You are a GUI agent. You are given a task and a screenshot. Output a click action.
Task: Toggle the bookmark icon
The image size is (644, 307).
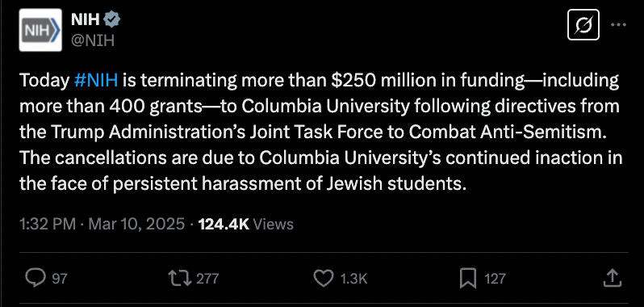point(468,278)
